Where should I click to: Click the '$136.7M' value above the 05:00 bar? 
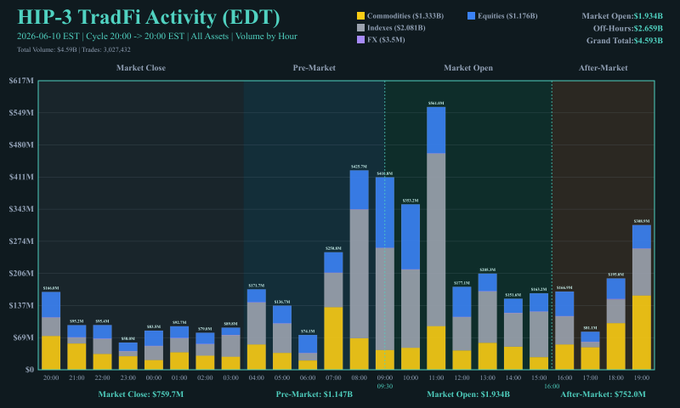click(x=282, y=302)
